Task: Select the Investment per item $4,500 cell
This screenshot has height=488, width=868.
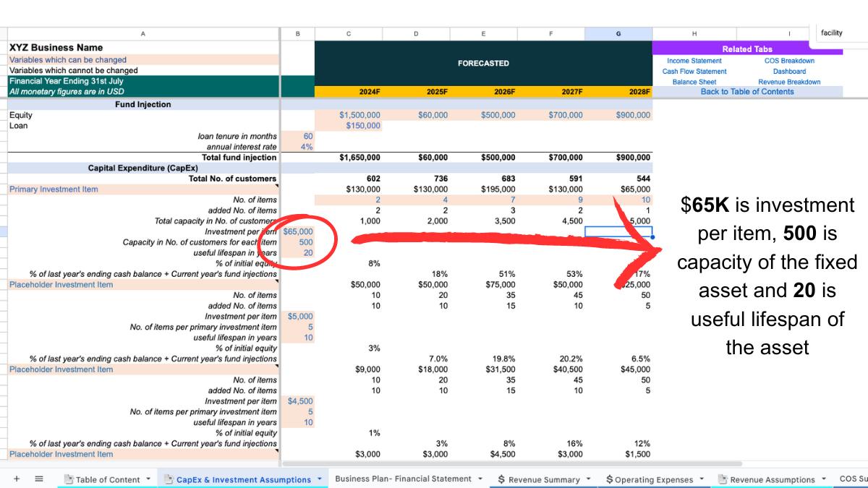Action: point(297,401)
